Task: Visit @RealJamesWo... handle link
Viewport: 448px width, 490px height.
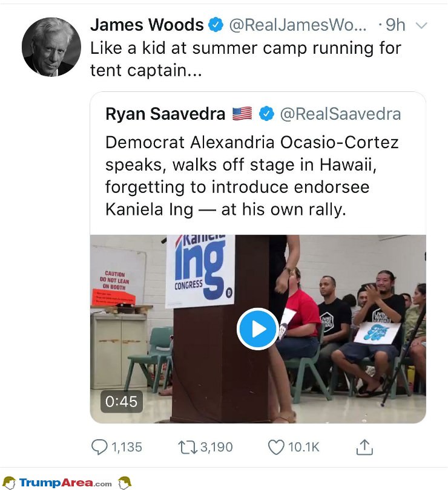Action: 298,25
